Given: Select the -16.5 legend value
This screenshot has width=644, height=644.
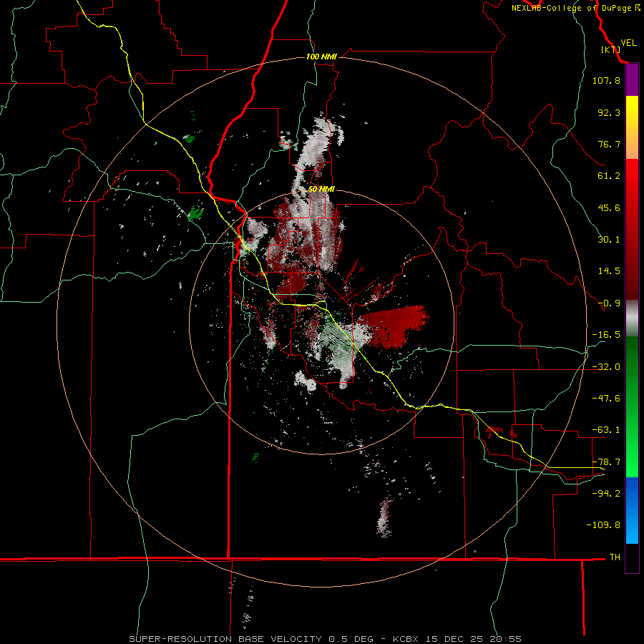Looking at the screenshot, I should 606,335.
